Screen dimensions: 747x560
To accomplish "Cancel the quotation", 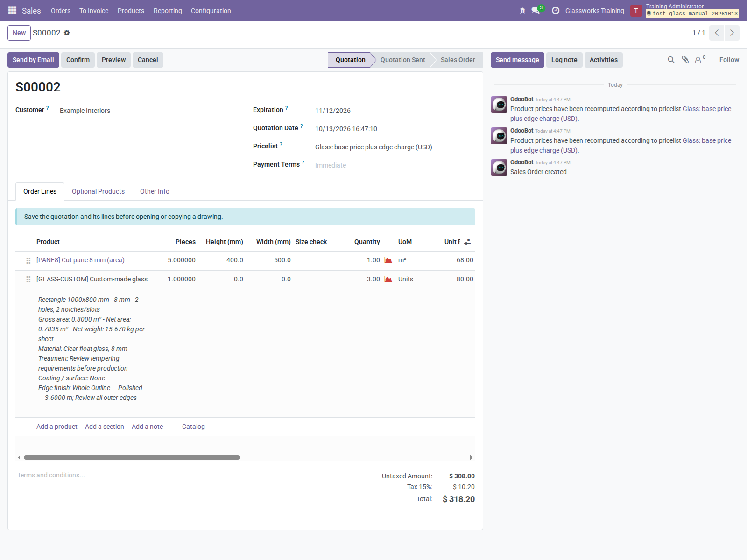I will coord(148,60).
